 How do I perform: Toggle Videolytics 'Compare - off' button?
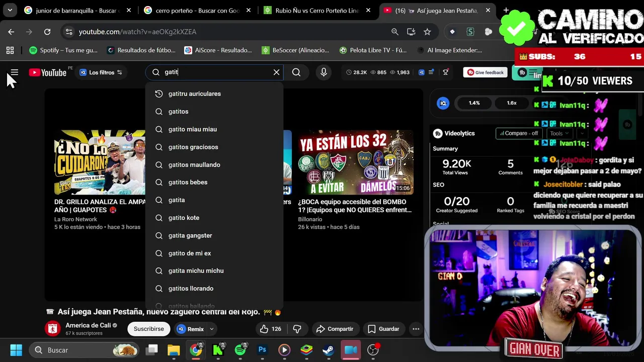519,133
